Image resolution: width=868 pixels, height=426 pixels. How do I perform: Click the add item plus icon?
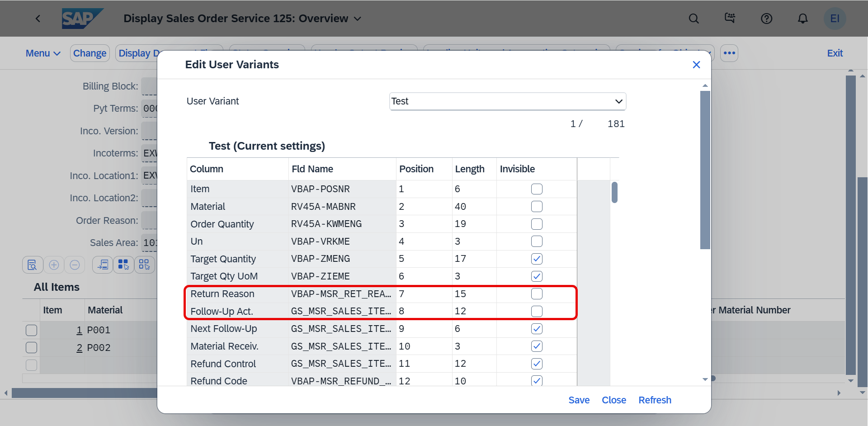coord(54,265)
